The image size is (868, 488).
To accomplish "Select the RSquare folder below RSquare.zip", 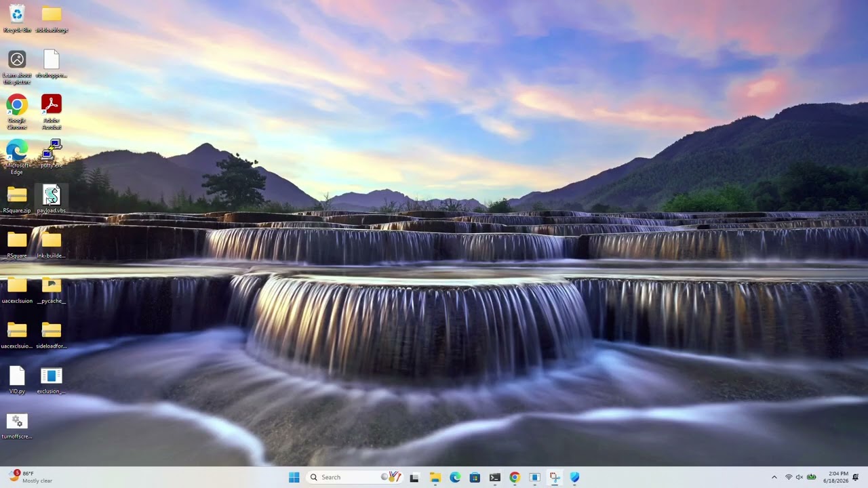I will coord(17,245).
